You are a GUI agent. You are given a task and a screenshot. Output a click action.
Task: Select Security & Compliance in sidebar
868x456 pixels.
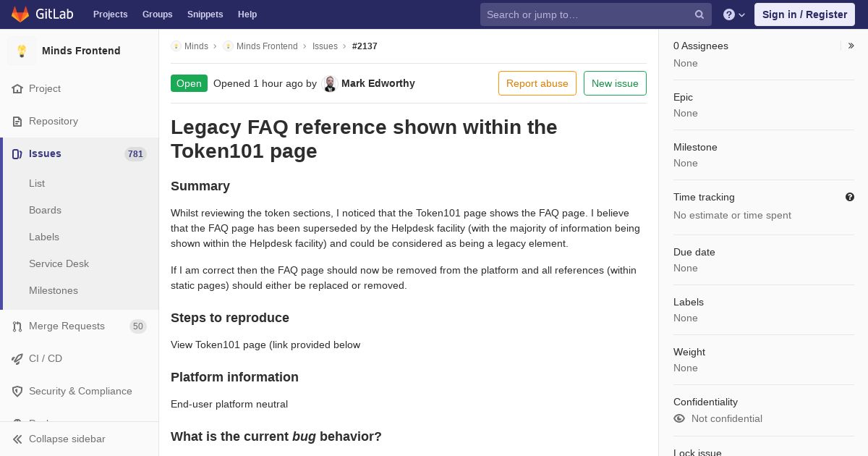tap(80, 391)
